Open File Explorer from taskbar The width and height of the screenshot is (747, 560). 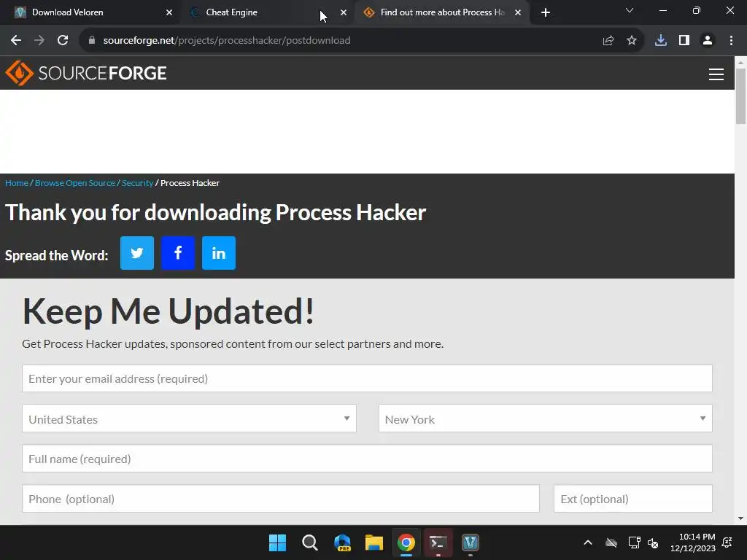click(x=374, y=542)
